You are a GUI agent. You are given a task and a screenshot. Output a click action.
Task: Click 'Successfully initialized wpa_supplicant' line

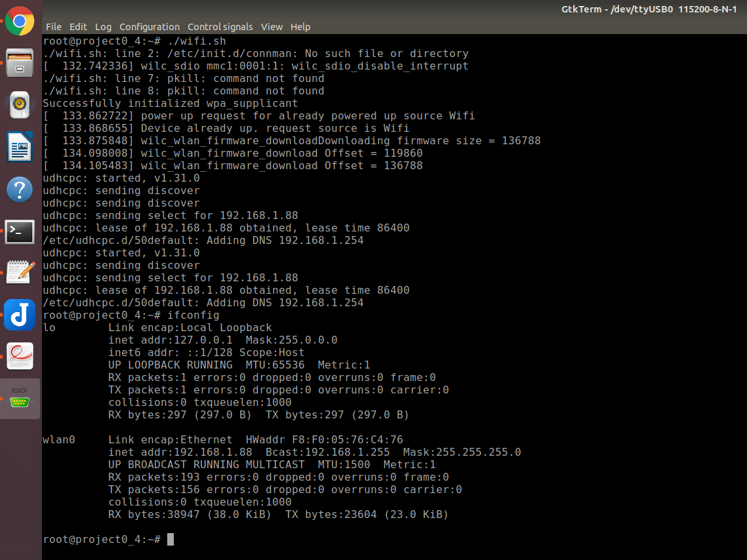tap(170, 104)
